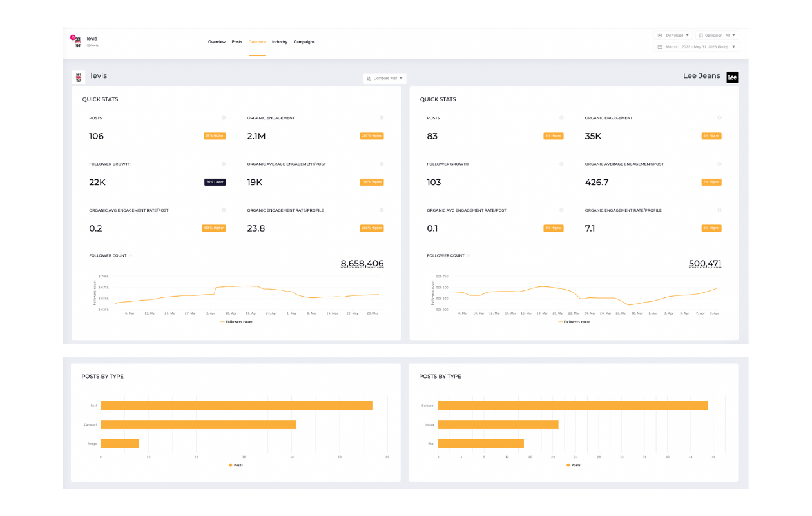Screen dimensions: 812x516
Task: Expand the Campaign - All dropdown
Action: coord(717,35)
